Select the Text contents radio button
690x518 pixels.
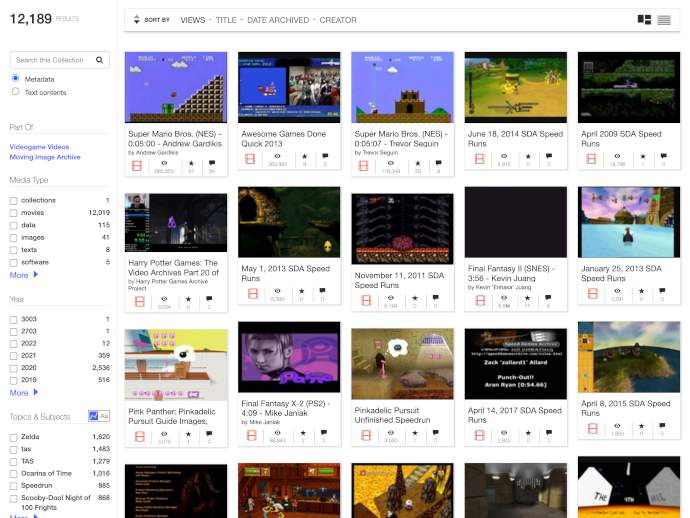coord(15,92)
